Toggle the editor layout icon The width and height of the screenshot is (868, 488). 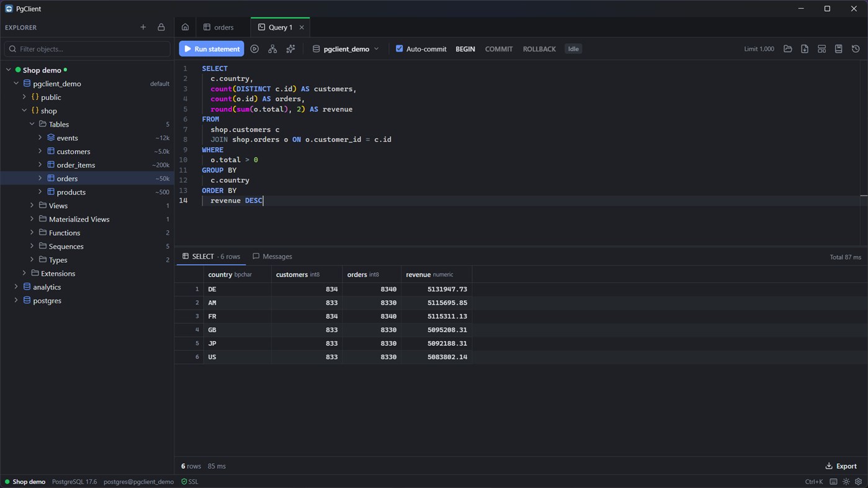click(x=821, y=49)
